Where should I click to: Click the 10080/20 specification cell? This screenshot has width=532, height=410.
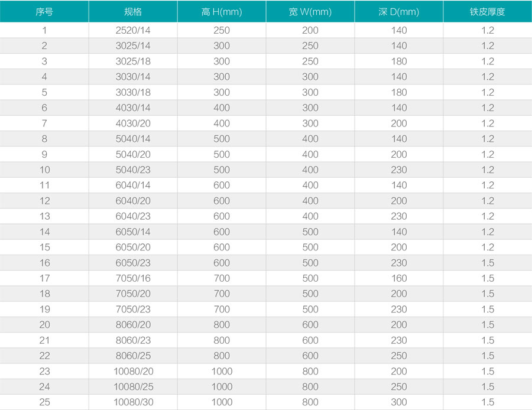(133, 371)
